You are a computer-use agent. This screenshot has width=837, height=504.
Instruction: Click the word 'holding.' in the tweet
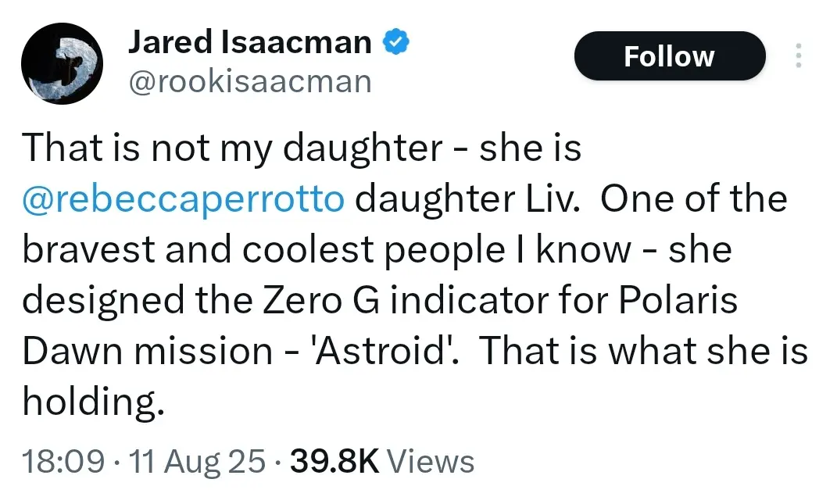pyautogui.click(x=93, y=403)
